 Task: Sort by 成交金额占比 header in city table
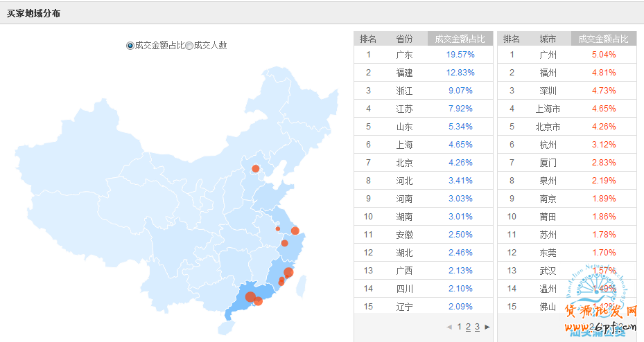click(603, 39)
